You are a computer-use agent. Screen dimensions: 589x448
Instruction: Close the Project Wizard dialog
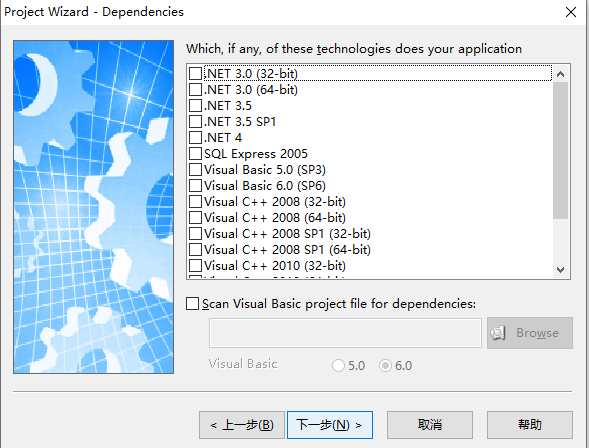click(571, 12)
